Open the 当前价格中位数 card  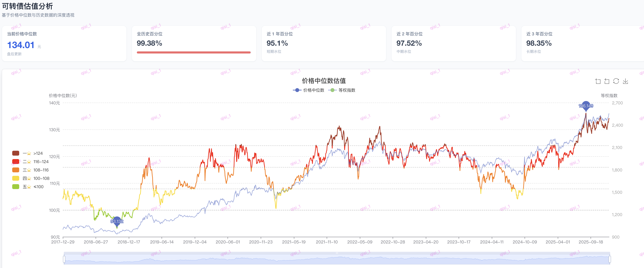coord(64,43)
